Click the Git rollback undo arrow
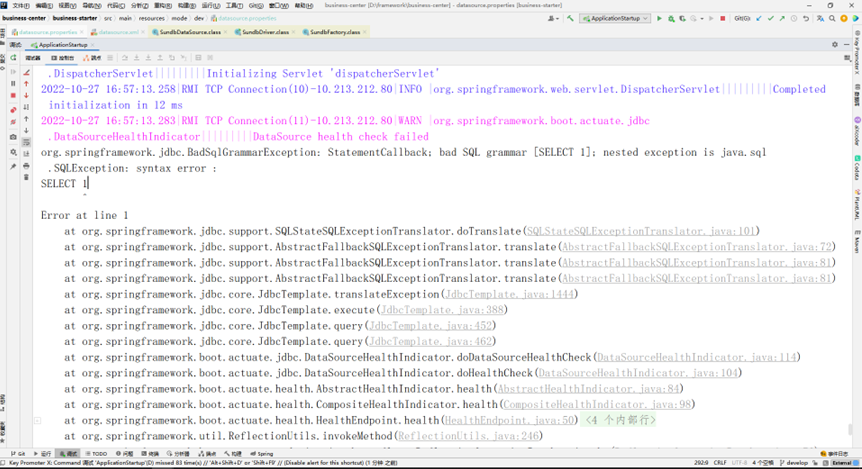Screen dimensions: 862x469 (x=805, y=18)
